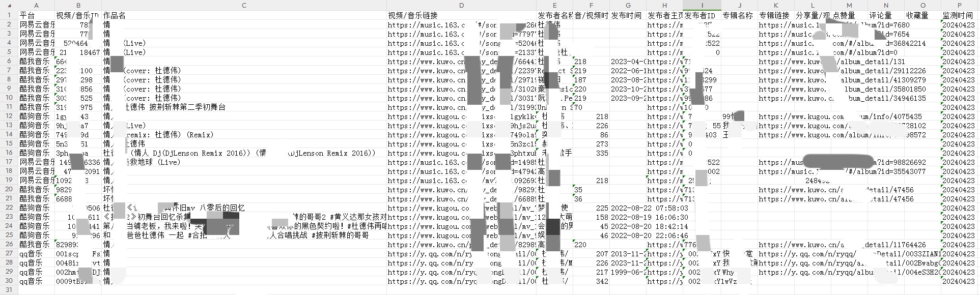
Task: Click album link ending 34946135
Action: click(842, 98)
